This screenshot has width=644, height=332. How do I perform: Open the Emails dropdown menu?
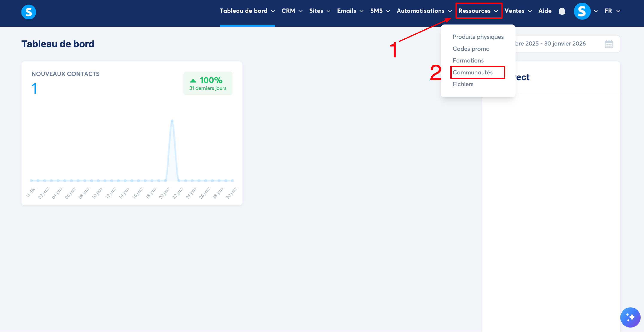[x=350, y=11]
